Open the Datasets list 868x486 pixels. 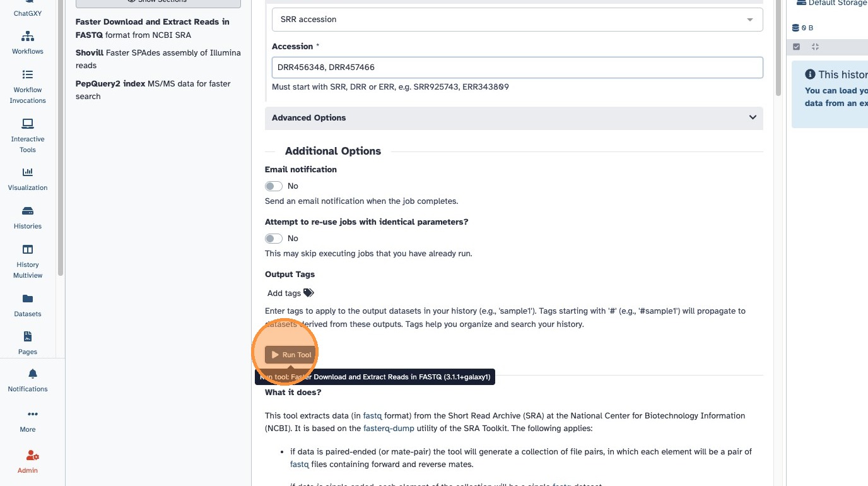click(28, 305)
